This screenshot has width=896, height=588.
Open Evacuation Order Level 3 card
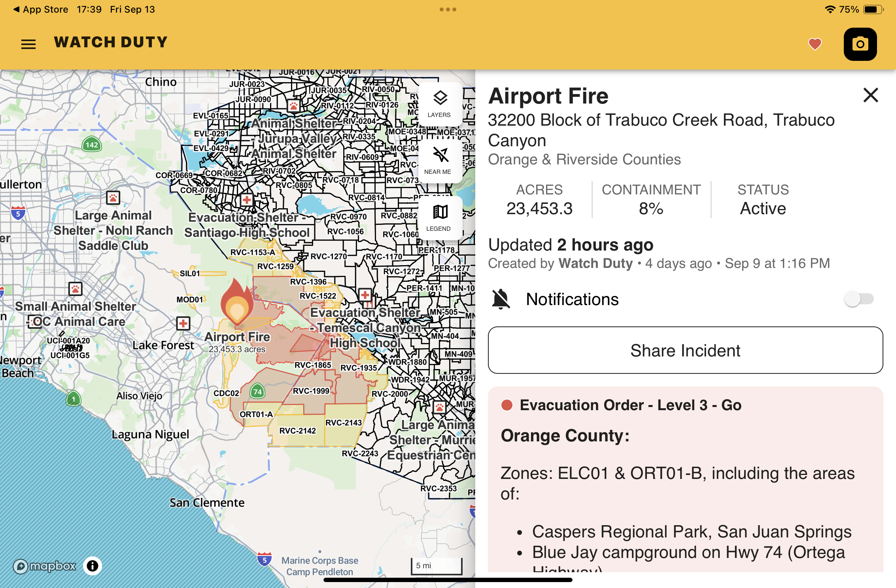(630, 405)
